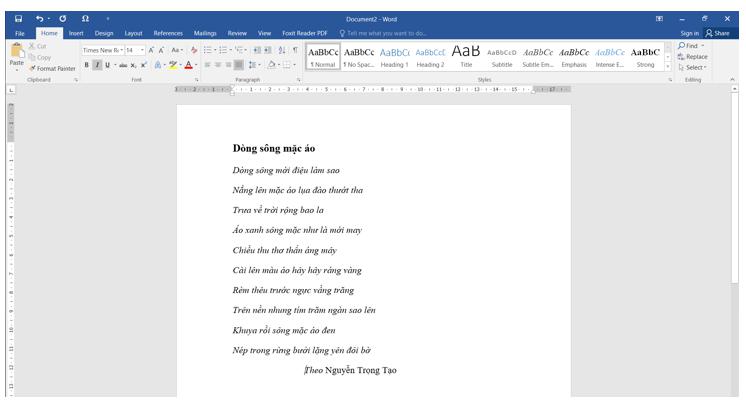This screenshot has width=746, height=405.
Task: Redo the action with repeat icon
Action: pyautogui.click(x=63, y=19)
